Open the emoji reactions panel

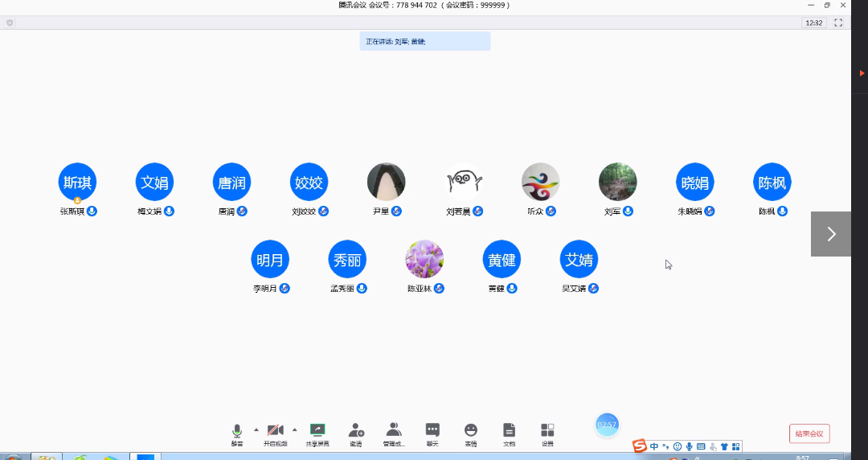pyautogui.click(x=471, y=433)
